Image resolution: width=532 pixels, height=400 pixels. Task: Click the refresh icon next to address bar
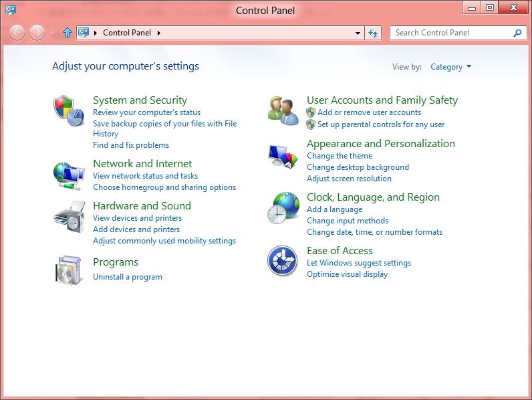[373, 33]
